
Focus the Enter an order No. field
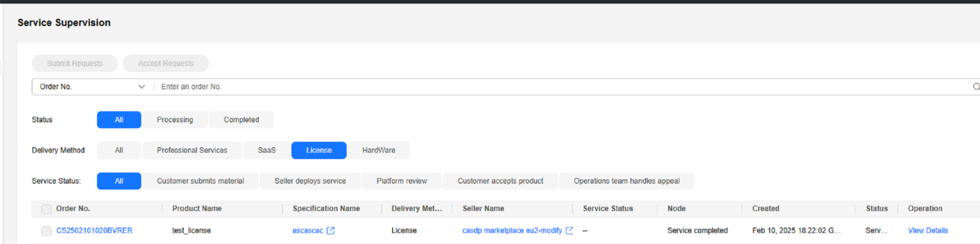(x=564, y=87)
